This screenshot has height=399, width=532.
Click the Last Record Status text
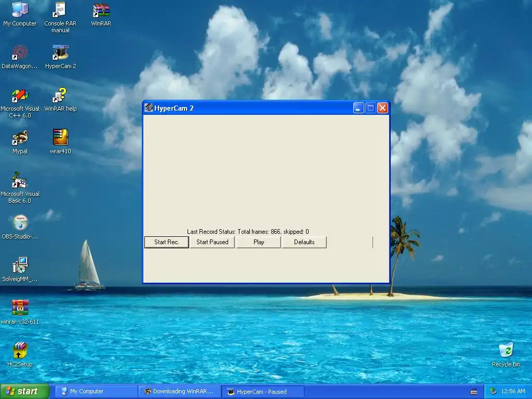[x=248, y=232]
